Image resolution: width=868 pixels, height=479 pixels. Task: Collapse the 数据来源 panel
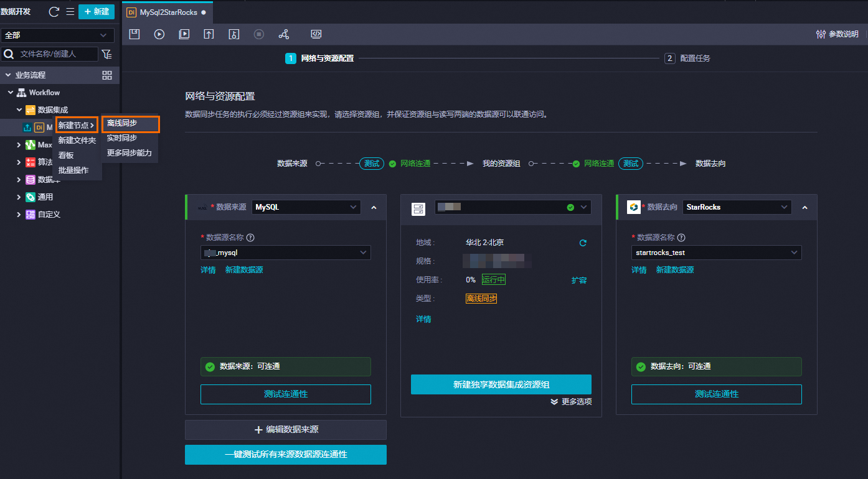point(374,208)
